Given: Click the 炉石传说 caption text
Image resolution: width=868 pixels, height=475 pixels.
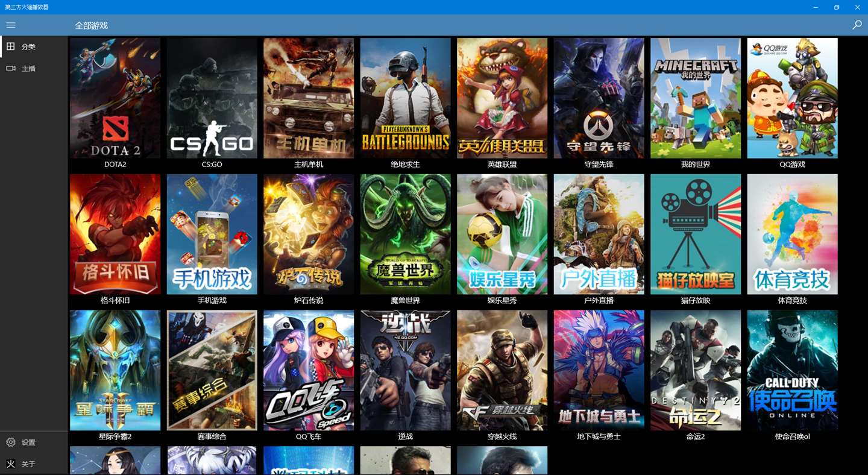Looking at the screenshot, I should [309, 301].
